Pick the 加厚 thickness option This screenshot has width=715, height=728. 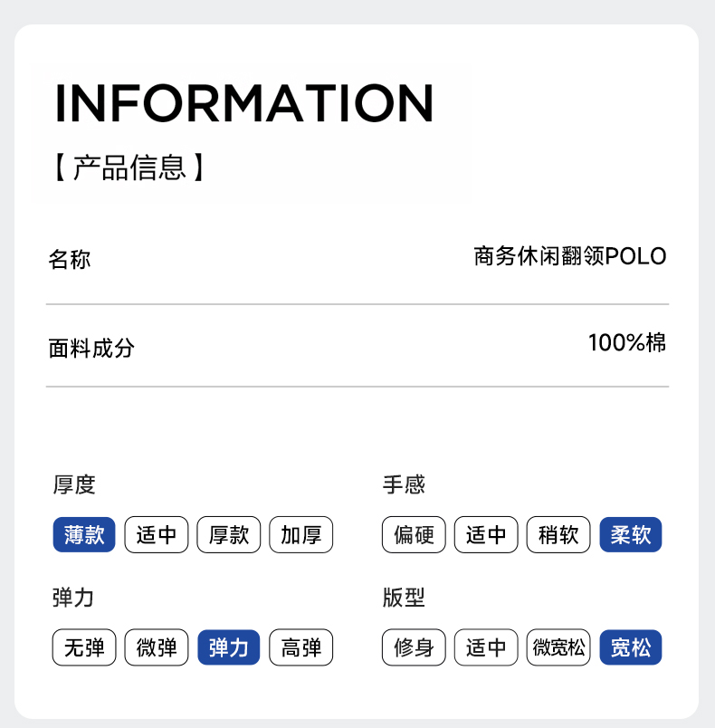coord(301,535)
